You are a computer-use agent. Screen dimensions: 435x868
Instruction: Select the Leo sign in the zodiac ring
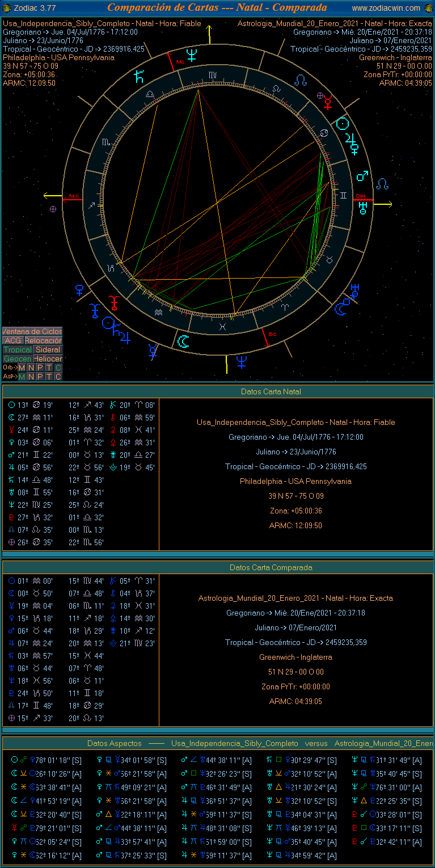[276, 89]
